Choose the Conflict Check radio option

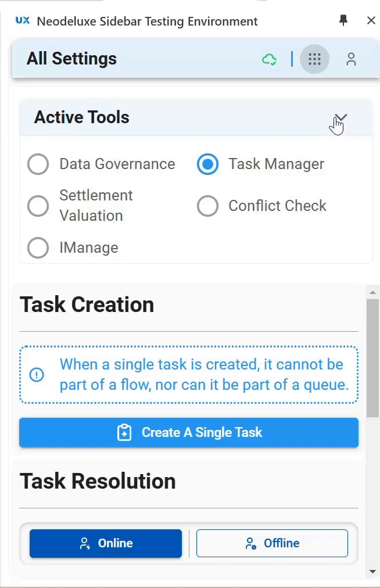pyautogui.click(x=207, y=206)
